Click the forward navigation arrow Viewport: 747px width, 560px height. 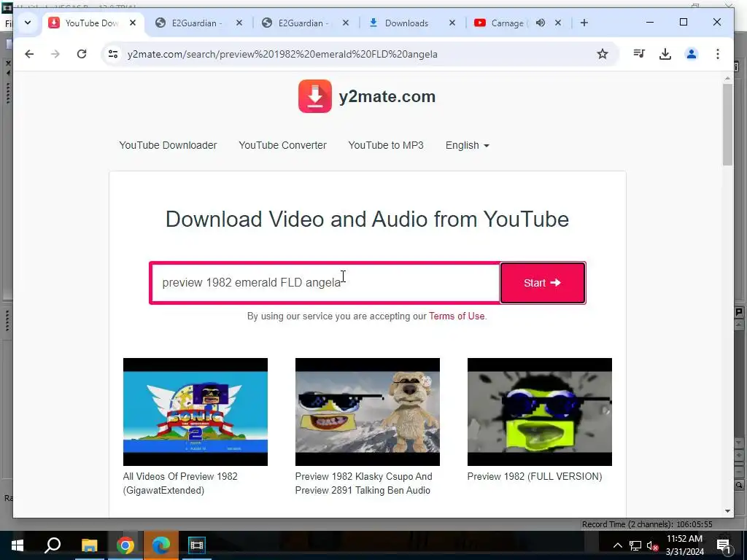(55, 54)
